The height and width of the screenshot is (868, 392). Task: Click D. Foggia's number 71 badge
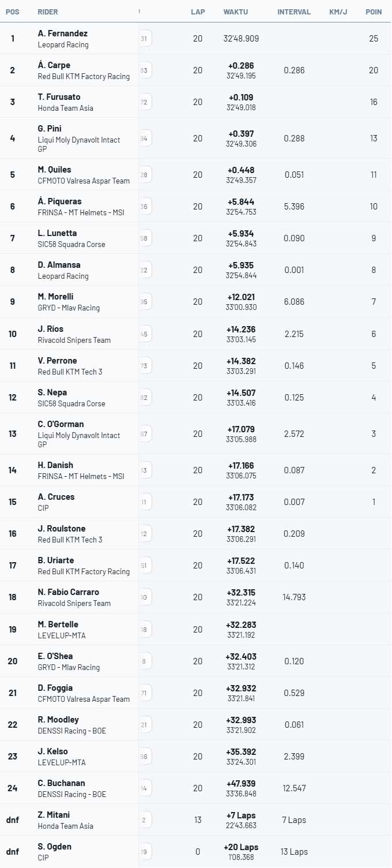(x=144, y=693)
